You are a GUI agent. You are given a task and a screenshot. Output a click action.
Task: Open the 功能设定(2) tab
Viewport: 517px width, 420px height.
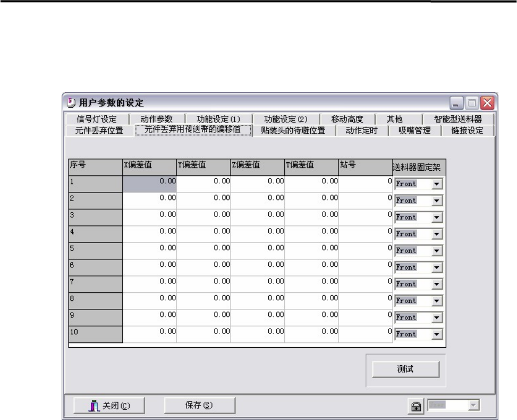286,119
